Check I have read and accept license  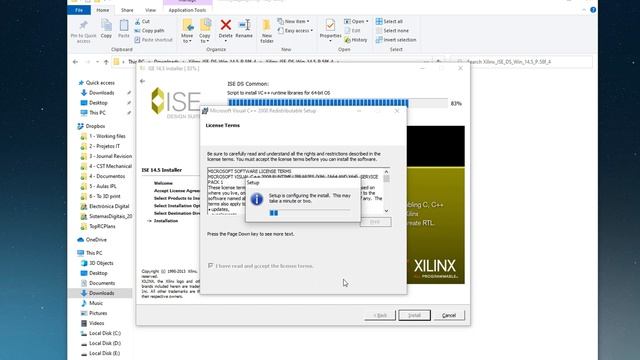point(211,266)
